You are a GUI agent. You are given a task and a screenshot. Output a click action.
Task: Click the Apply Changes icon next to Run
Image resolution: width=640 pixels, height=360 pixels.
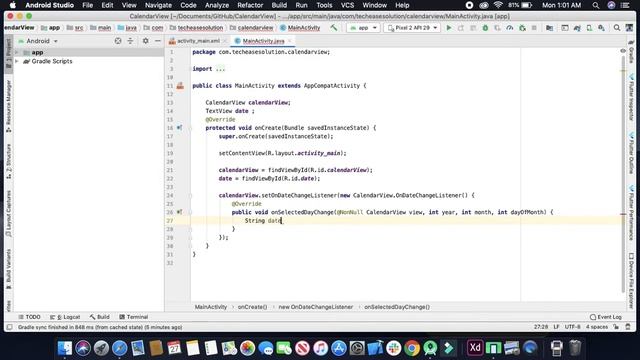[461, 28]
